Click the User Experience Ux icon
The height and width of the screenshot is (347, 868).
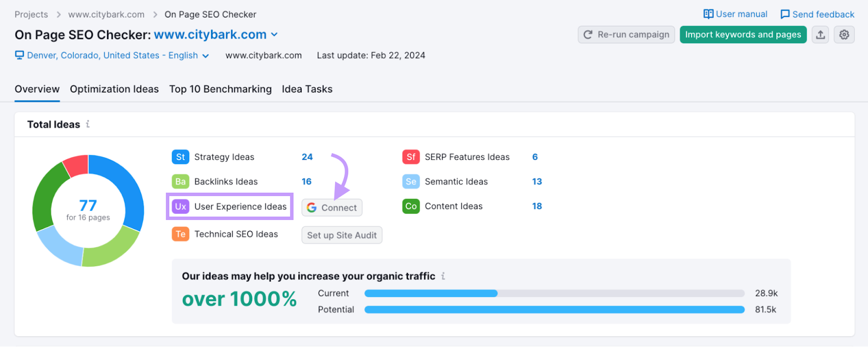click(x=181, y=206)
